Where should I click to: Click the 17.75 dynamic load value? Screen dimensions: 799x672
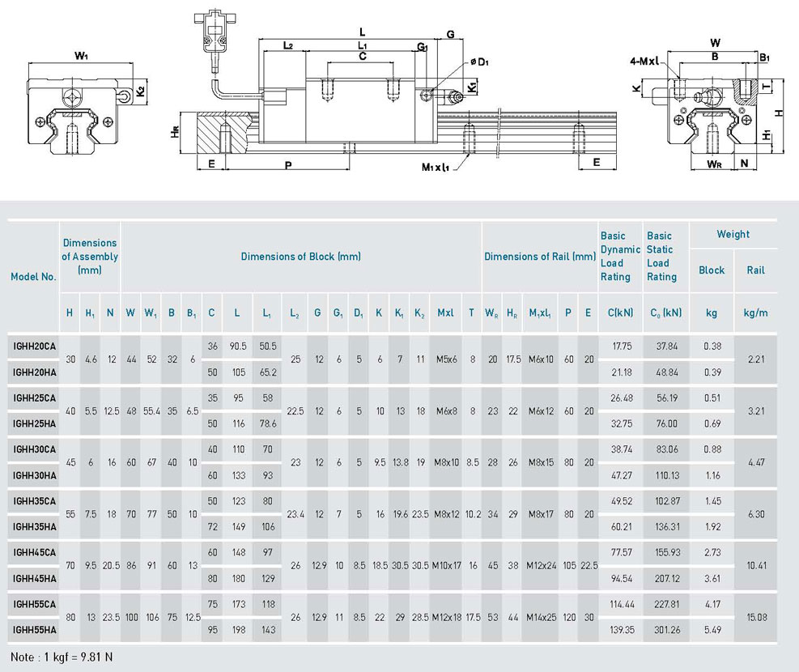622,347
